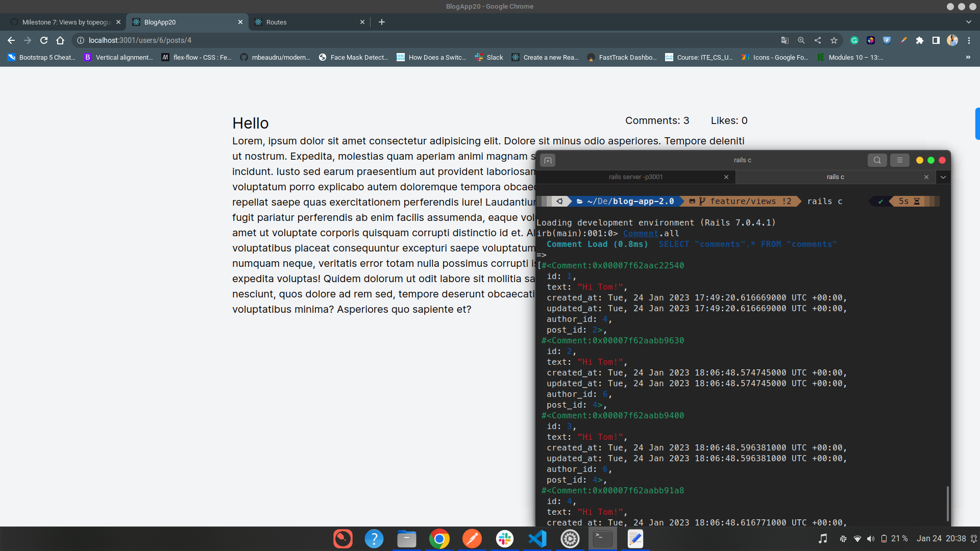Open the Chrome tab overview chevron
Screen dimensions: 980x551
click(x=968, y=22)
